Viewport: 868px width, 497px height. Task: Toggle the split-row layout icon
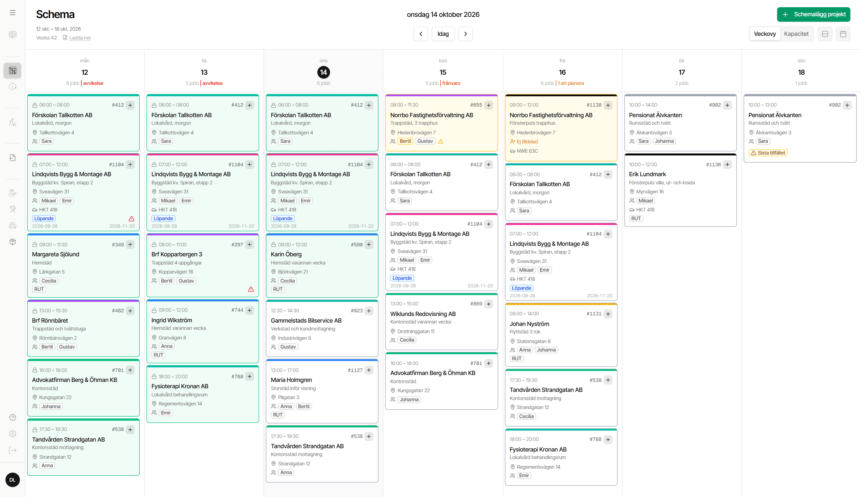pyautogui.click(x=825, y=34)
